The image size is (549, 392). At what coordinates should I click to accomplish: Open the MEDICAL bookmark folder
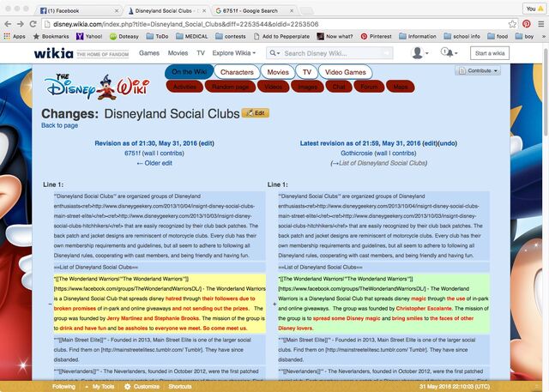192,36
